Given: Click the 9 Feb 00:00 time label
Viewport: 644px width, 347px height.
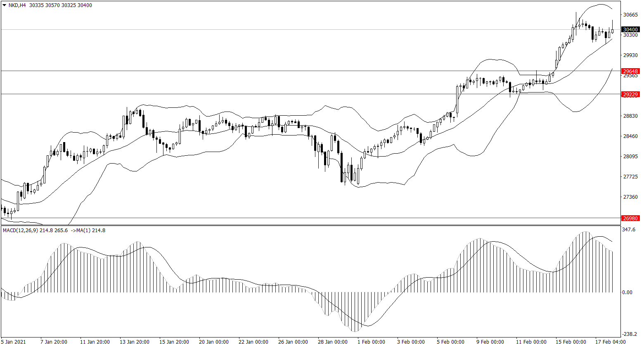Looking at the screenshot, I should 489,342.
